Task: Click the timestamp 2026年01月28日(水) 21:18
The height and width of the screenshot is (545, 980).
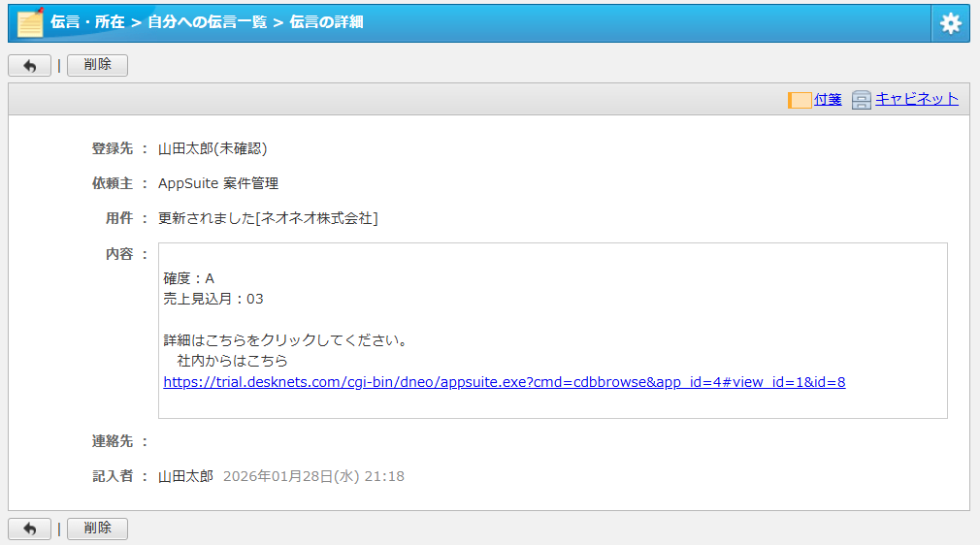Action: coord(313,476)
